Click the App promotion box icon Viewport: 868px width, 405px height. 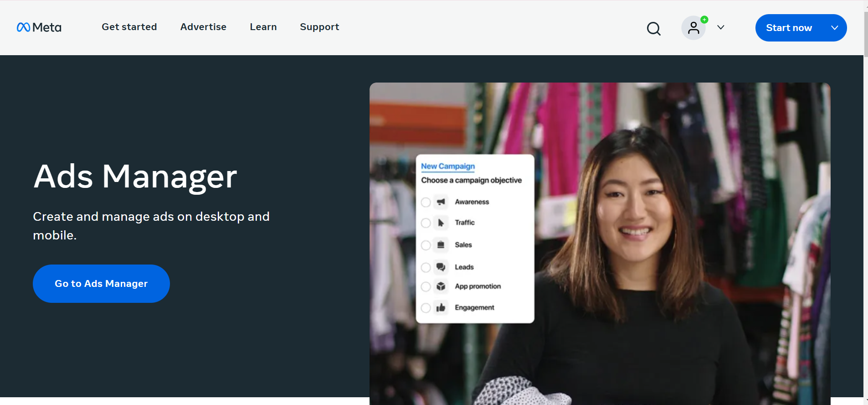click(441, 286)
